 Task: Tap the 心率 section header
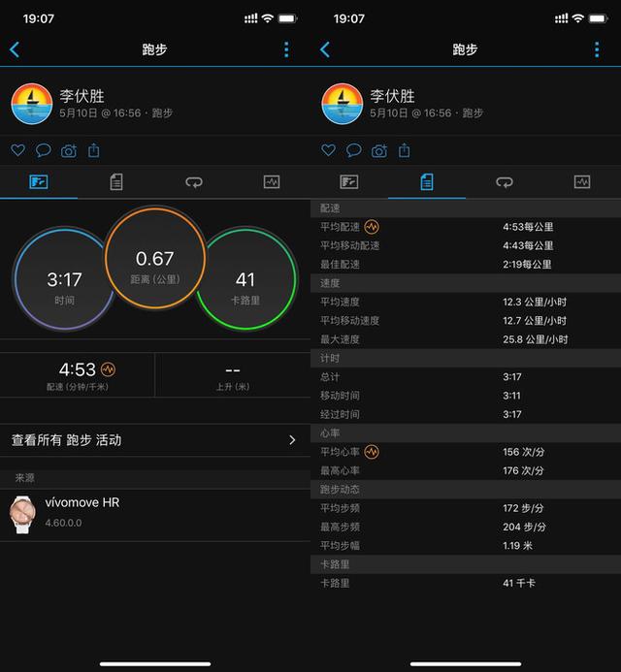(x=466, y=433)
